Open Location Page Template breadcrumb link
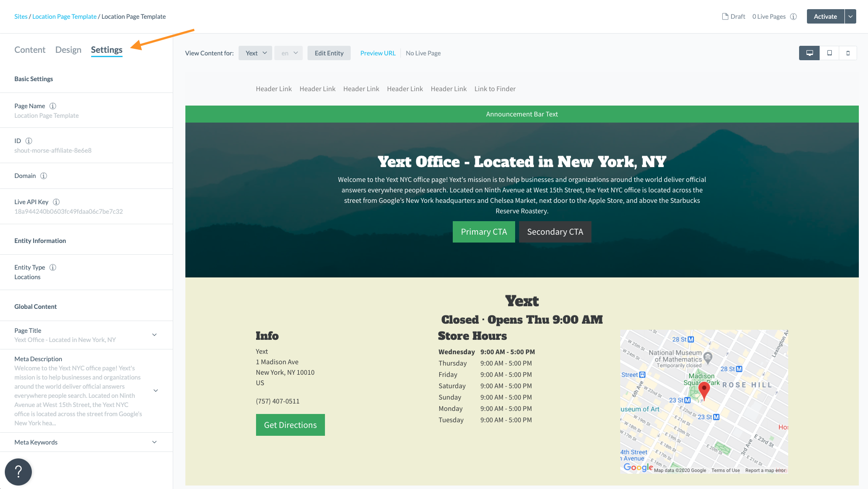868x489 pixels. [65, 17]
